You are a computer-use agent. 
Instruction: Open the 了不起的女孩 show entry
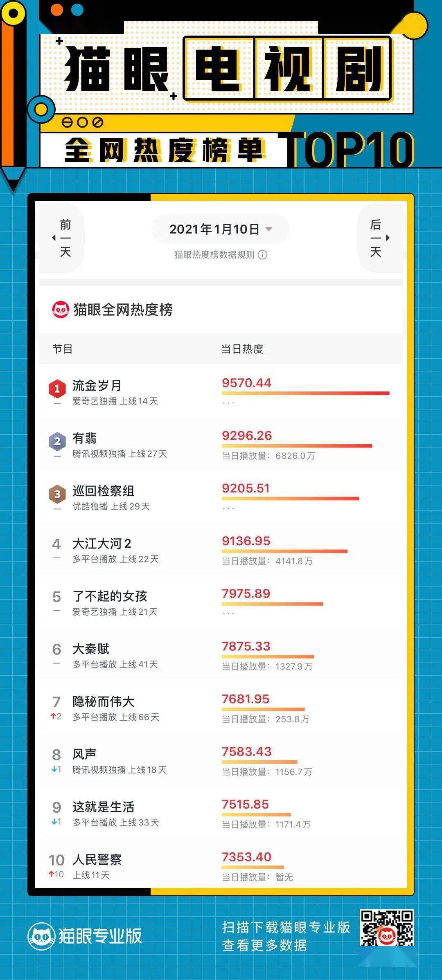tap(110, 596)
